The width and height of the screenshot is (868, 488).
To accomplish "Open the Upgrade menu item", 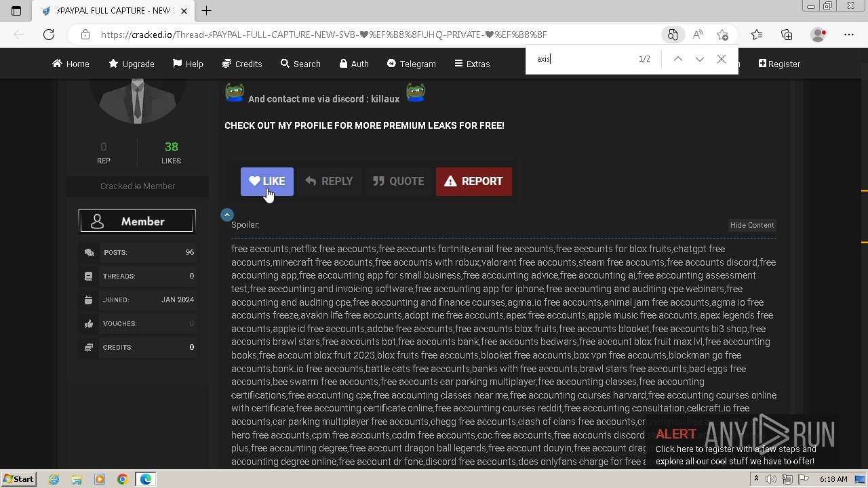I will click(x=132, y=64).
